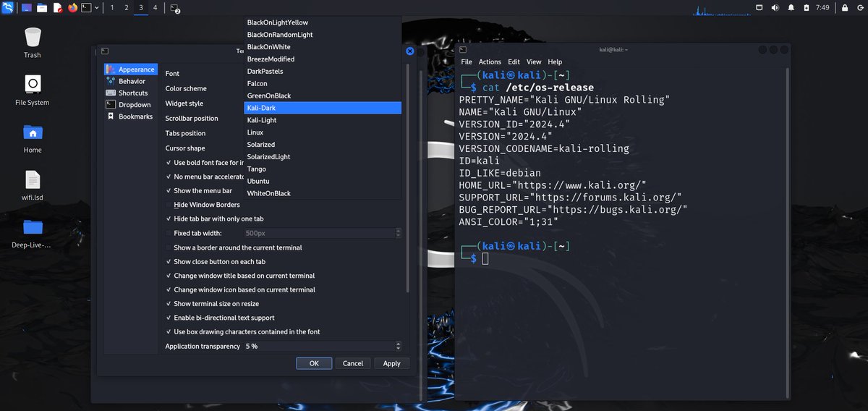868x411 pixels.
Task: Launch the text editor from the panel
Action: tap(57, 7)
